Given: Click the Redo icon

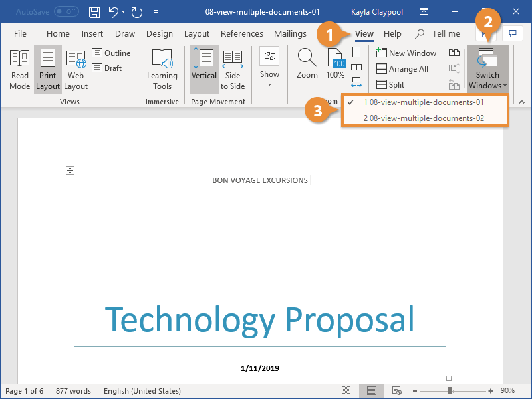Looking at the screenshot, I should (x=137, y=13).
